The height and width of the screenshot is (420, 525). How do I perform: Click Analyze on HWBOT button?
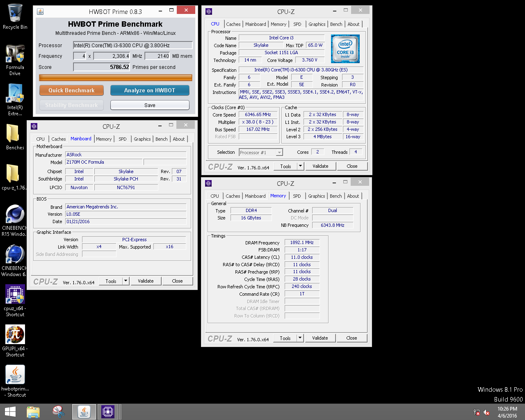[x=150, y=90]
